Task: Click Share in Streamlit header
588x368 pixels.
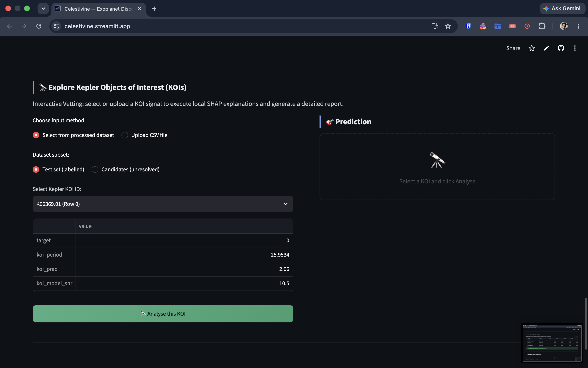Action: coord(513,48)
